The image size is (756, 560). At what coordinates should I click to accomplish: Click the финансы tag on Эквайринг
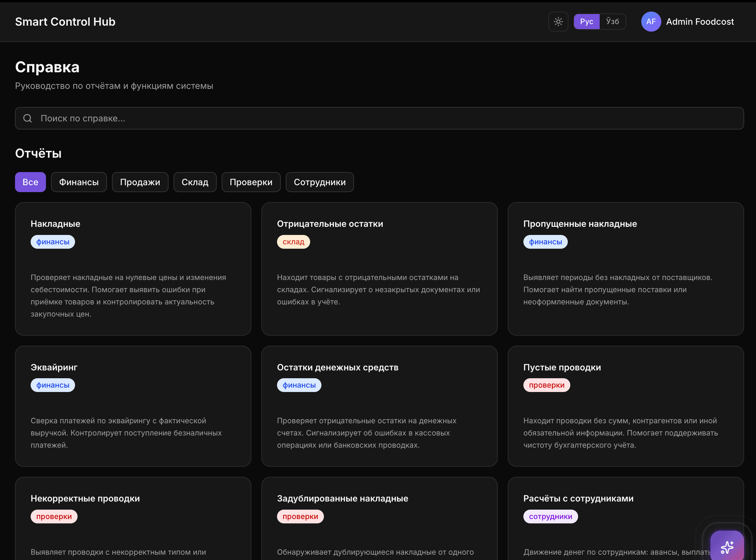[53, 385]
